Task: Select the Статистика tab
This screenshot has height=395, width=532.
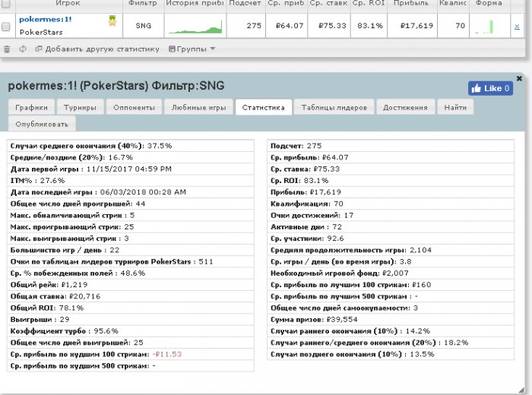Action: click(263, 107)
